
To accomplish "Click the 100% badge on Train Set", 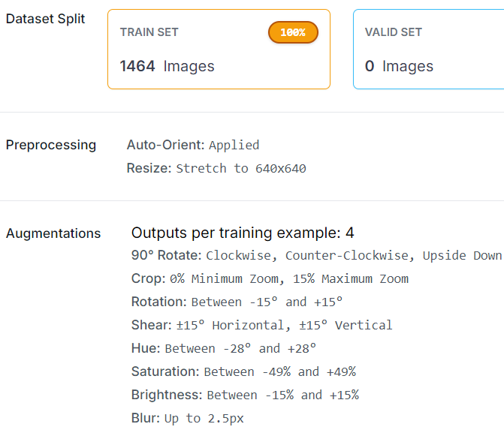I will pos(293,32).
